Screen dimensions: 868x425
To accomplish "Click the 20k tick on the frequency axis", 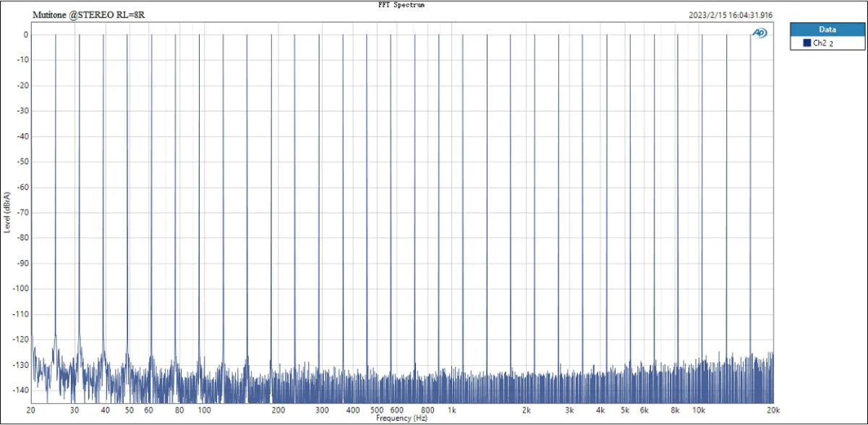I will (773, 410).
